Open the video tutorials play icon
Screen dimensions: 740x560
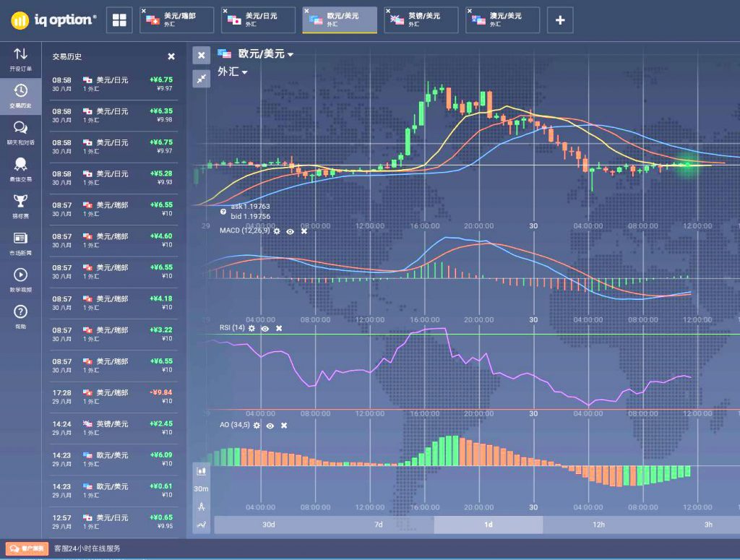tap(20, 279)
